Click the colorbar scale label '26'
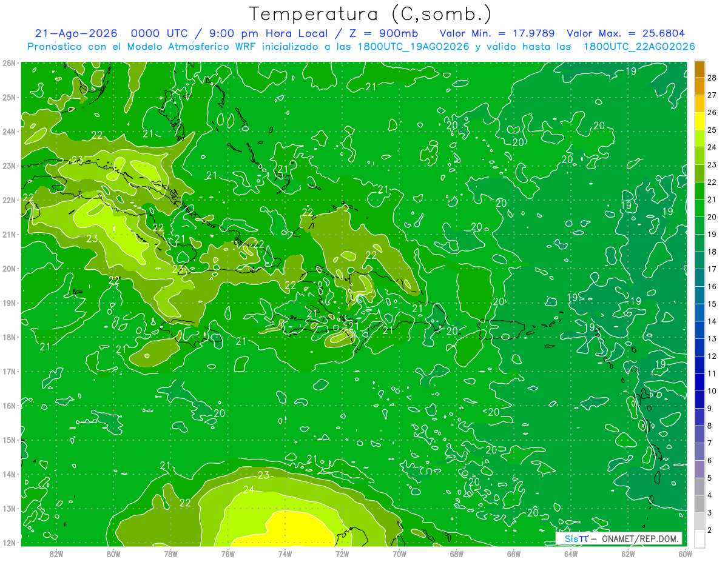Image resolution: width=728 pixels, height=562 pixels. pos(712,112)
